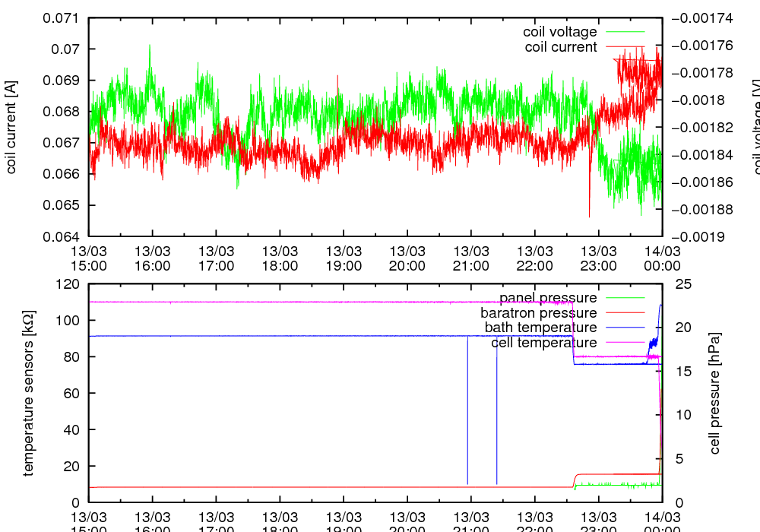
Task: Click the 'coil current [A]' axis title
Action: [x=11, y=127]
